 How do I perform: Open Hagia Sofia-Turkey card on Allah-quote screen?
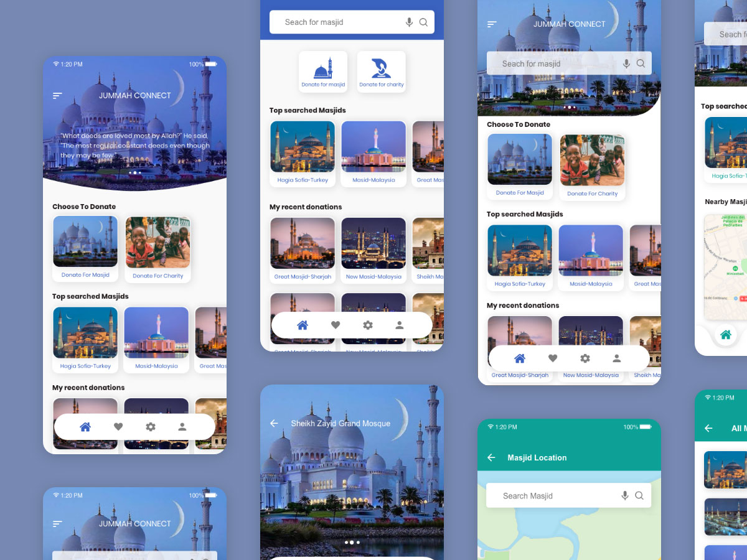pyautogui.click(x=85, y=340)
